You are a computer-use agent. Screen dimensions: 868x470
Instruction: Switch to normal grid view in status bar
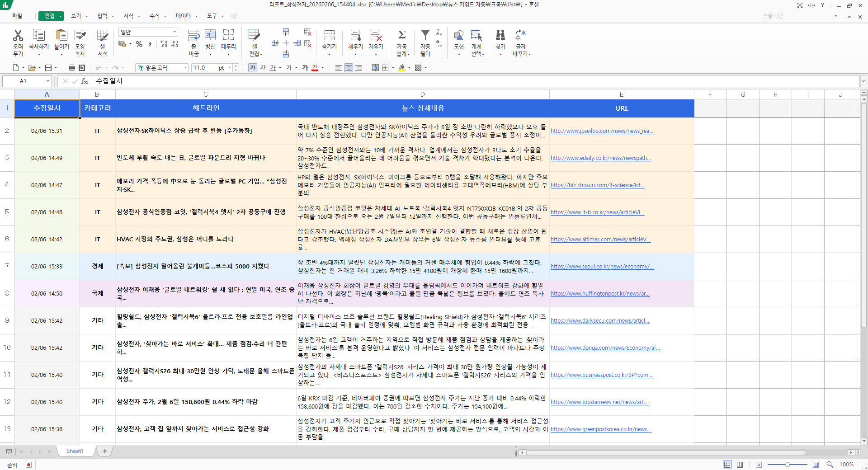(727, 465)
